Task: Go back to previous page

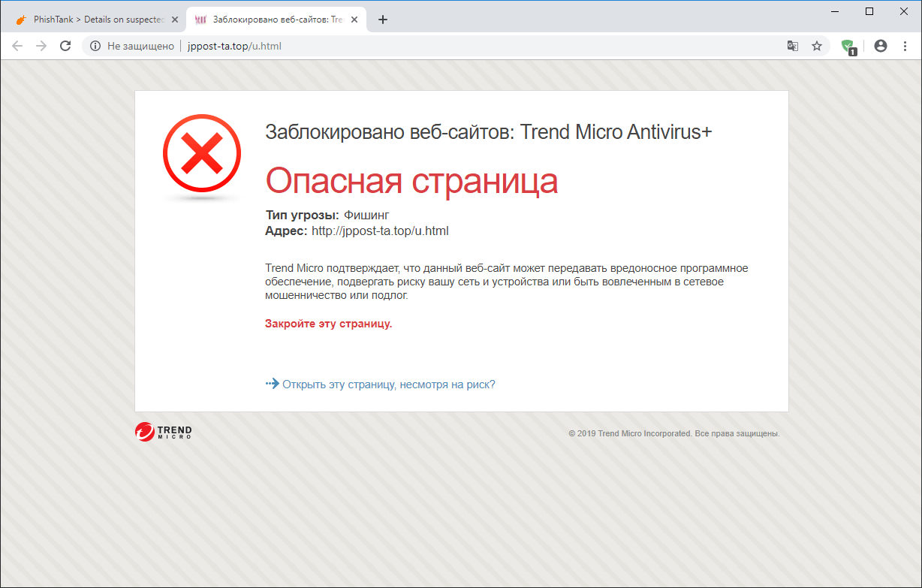Action: point(17,46)
